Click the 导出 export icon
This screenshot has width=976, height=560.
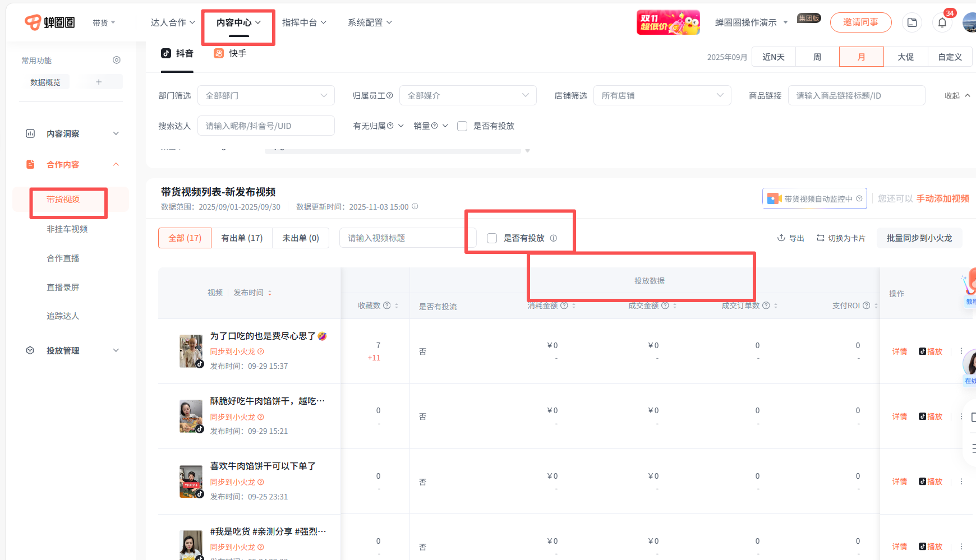[x=781, y=238]
